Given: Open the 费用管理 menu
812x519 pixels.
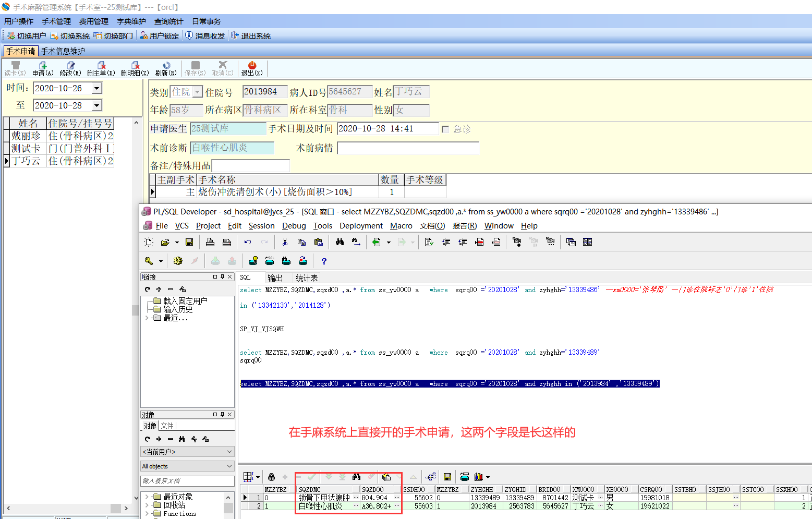Looking at the screenshot, I should (94, 21).
